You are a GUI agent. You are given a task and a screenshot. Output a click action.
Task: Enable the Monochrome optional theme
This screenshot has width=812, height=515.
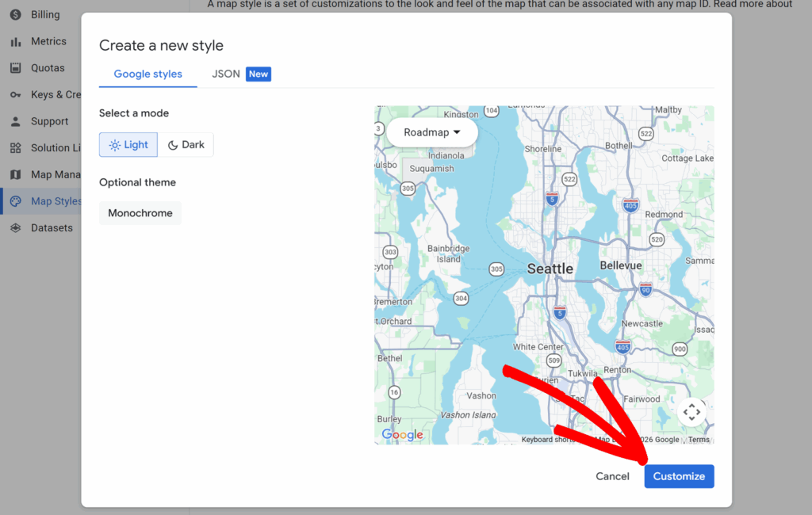140,213
